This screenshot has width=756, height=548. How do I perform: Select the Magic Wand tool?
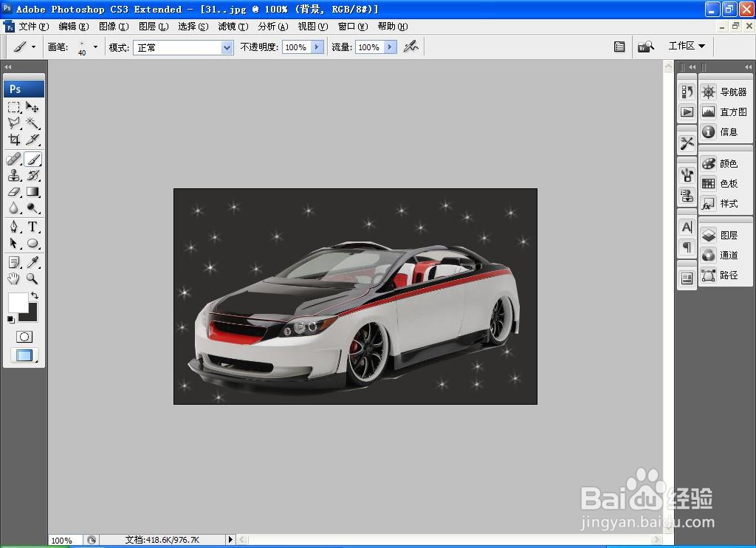(x=32, y=123)
